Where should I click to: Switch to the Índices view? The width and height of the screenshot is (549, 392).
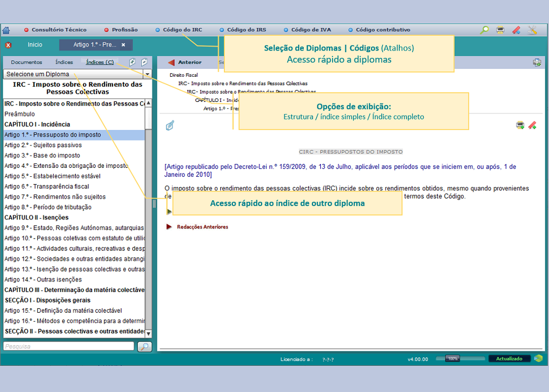click(64, 62)
